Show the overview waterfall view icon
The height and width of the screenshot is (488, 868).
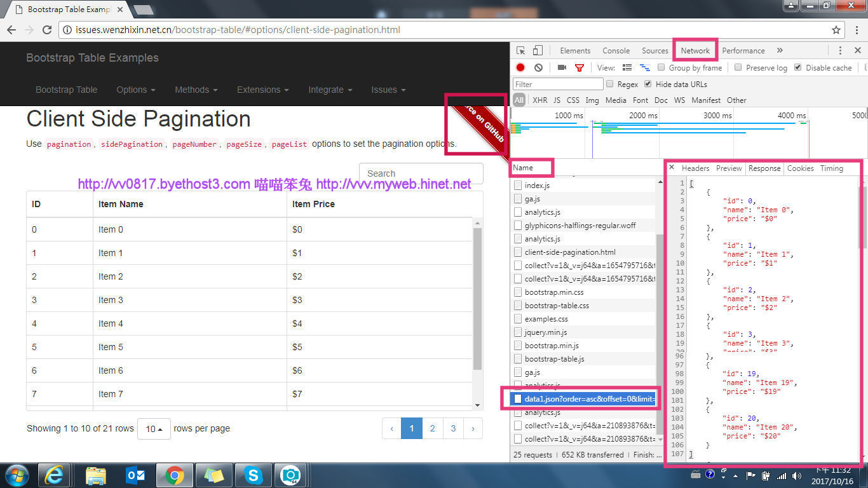644,67
